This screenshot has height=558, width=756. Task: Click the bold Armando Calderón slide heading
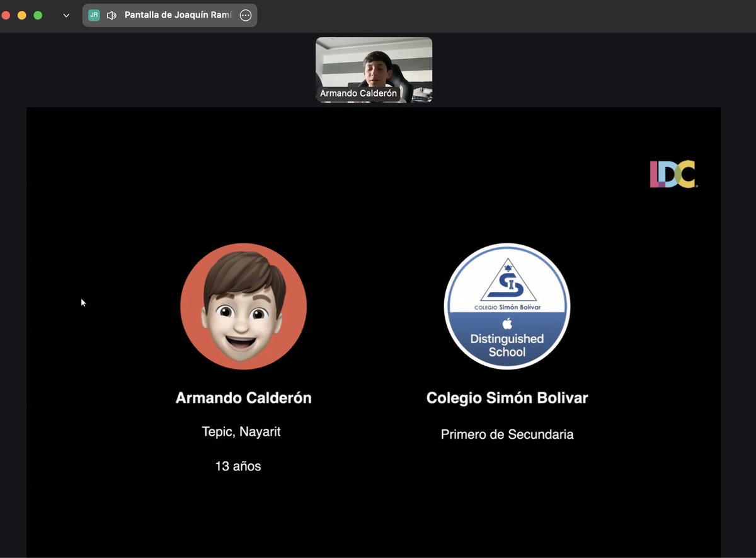[244, 398]
